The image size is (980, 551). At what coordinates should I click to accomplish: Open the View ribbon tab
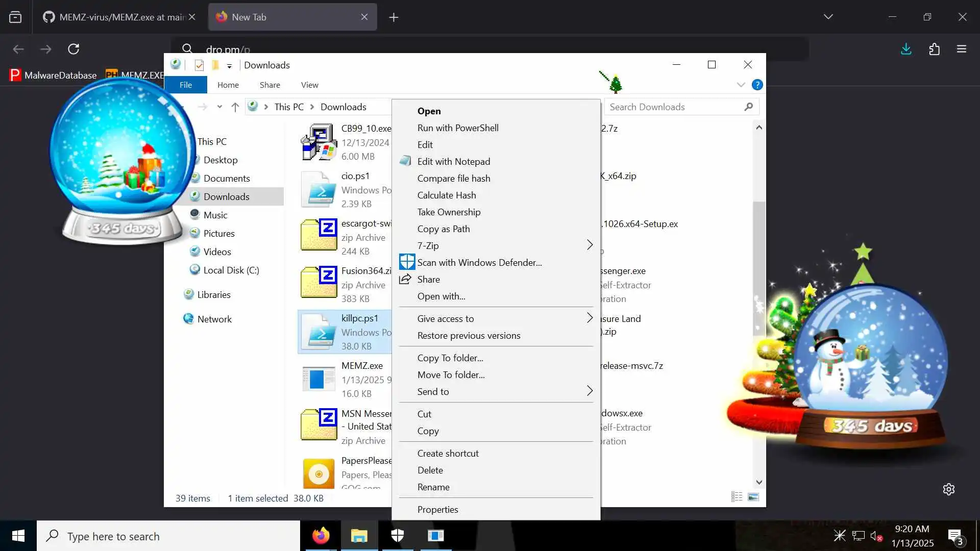(x=309, y=85)
